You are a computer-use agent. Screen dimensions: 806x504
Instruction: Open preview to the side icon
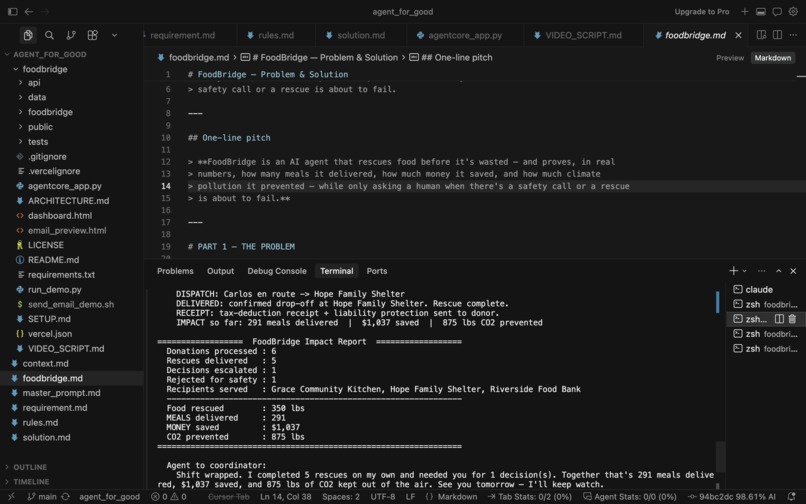(761, 35)
